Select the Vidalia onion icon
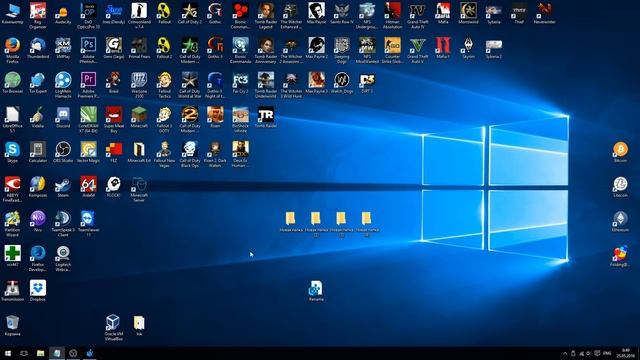The image size is (640, 360). click(38, 115)
